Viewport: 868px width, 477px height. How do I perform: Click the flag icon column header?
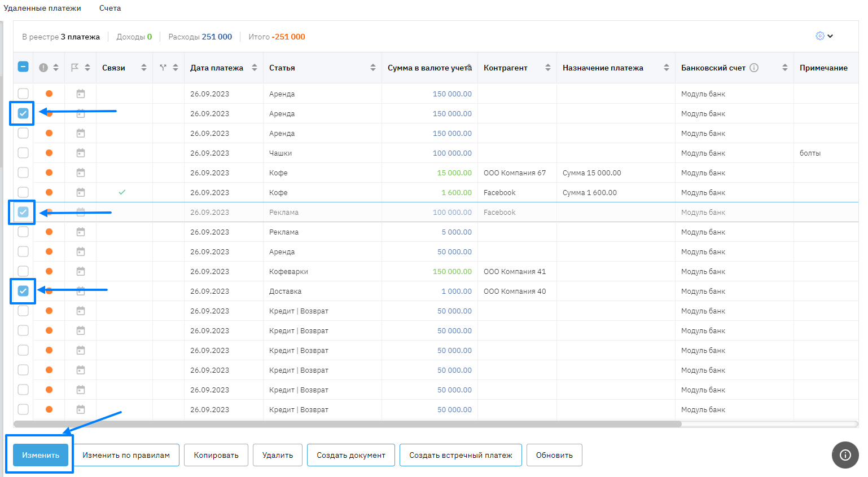pos(74,68)
